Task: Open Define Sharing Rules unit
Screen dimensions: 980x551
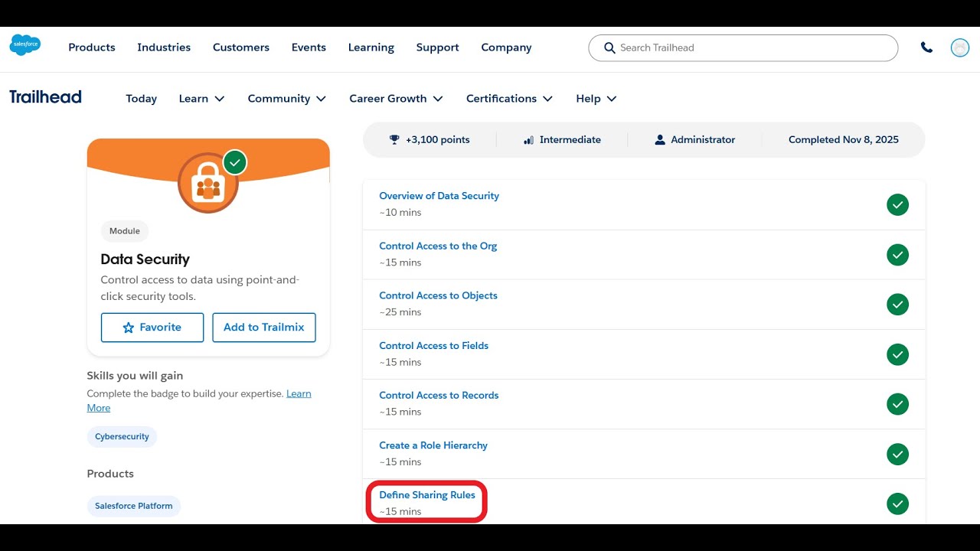Action: pos(427,495)
